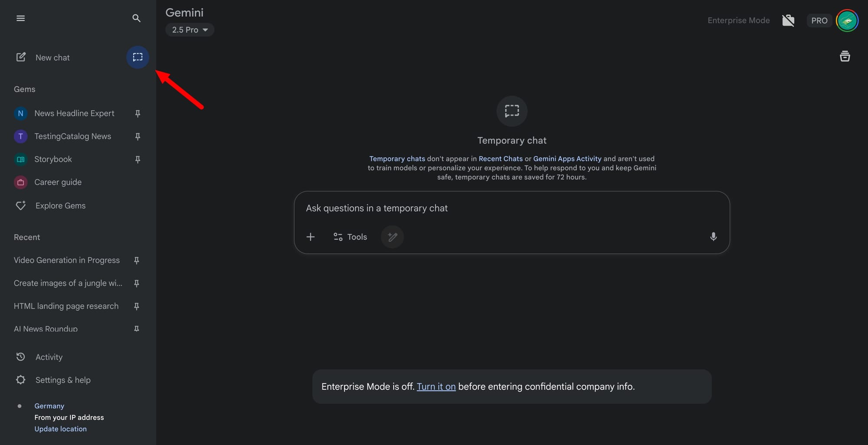868x445 pixels.
Task: Click the magic pencil icon in prompt box
Action: click(x=392, y=237)
